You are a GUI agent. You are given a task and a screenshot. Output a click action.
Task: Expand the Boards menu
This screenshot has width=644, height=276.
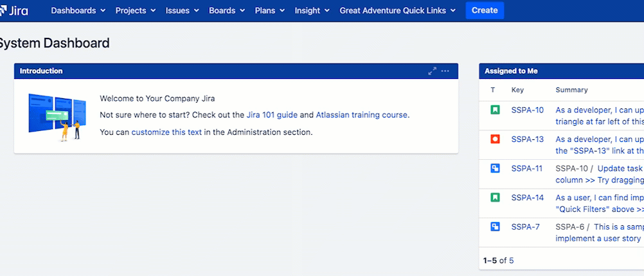(x=227, y=11)
